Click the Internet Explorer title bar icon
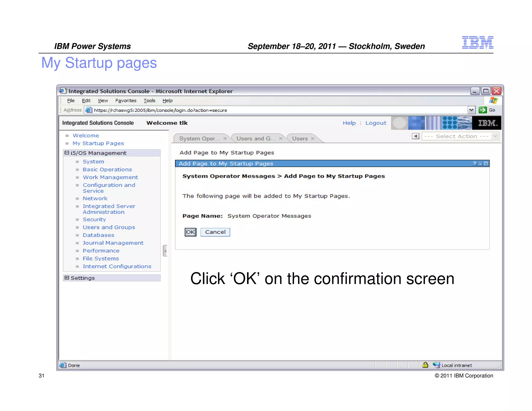The height and width of the screenshot is (411, 532). (x=63, y=91)
